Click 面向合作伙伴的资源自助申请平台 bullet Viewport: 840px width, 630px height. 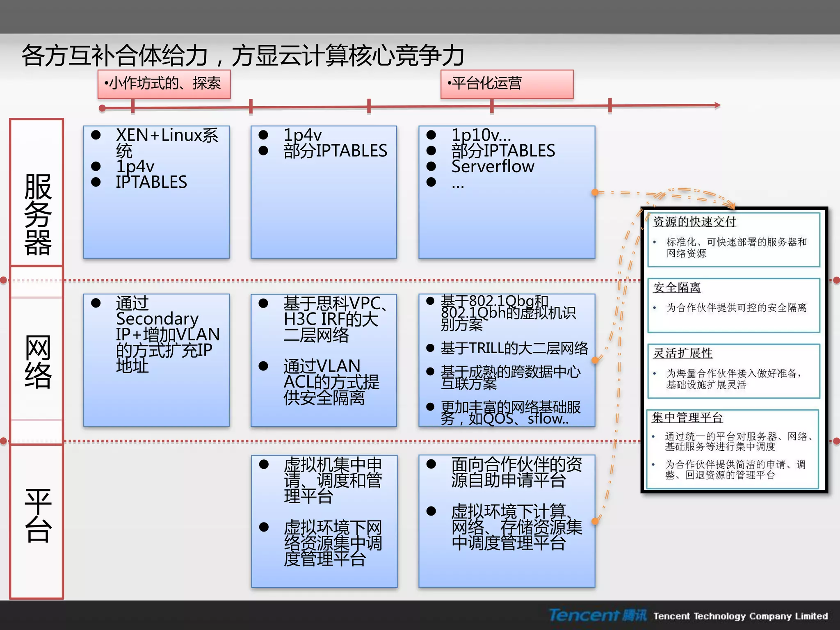click(x=516, y=472)
